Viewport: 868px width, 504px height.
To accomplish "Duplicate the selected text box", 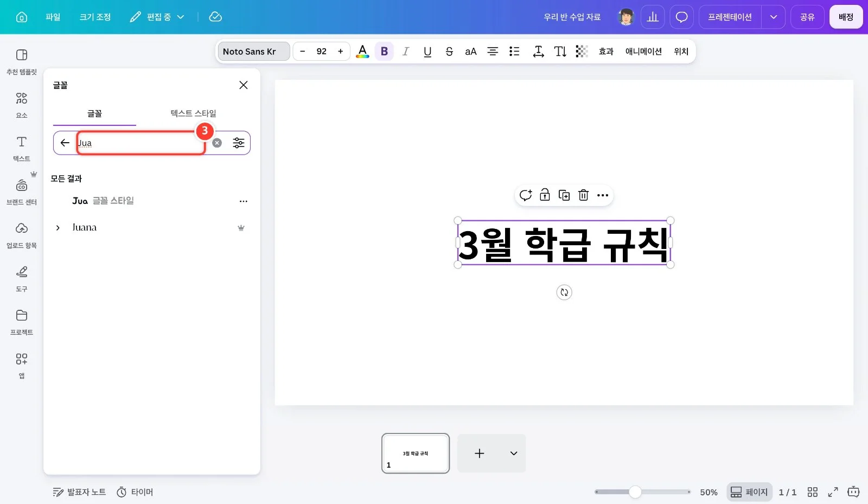I will click(x=564, y=195).
